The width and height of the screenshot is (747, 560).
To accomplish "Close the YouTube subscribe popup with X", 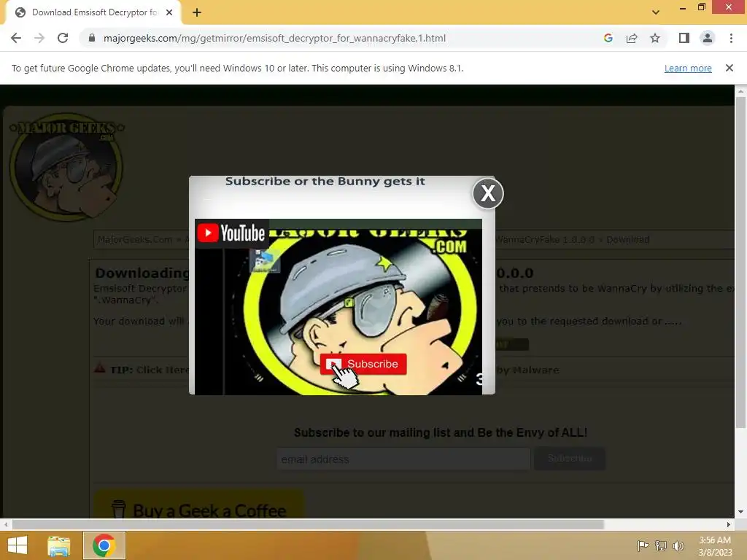I will point(488,193).
